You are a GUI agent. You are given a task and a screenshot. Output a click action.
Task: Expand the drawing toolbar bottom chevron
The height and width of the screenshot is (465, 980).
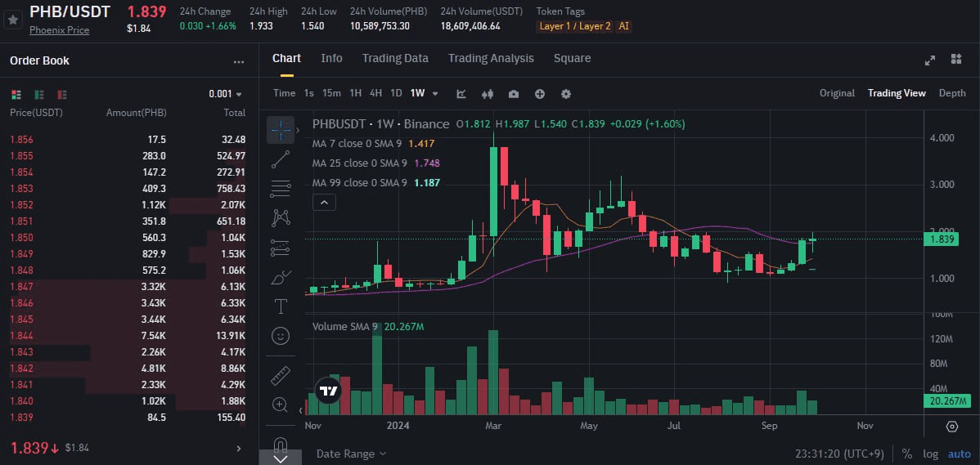click(281, 458)
